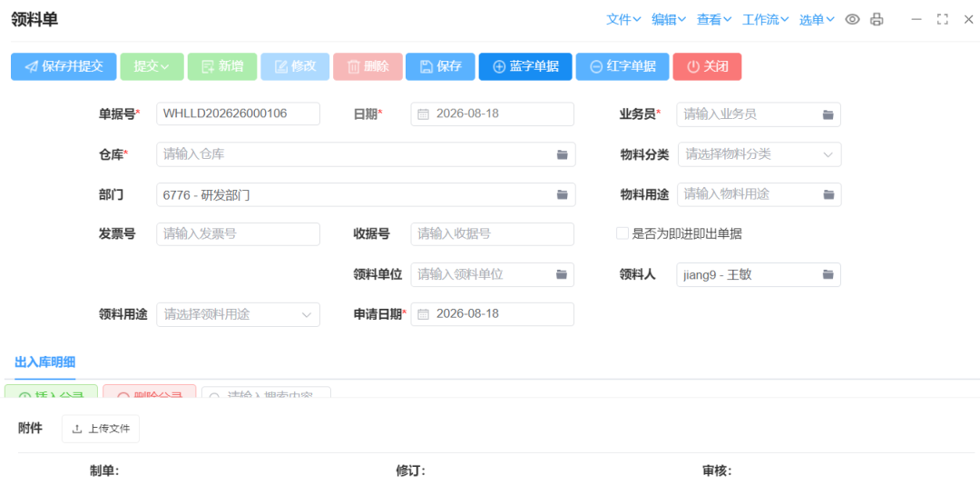Open folder lookup for 业务员 field
This screenshot has width=980, height=485.
[828, 114]
